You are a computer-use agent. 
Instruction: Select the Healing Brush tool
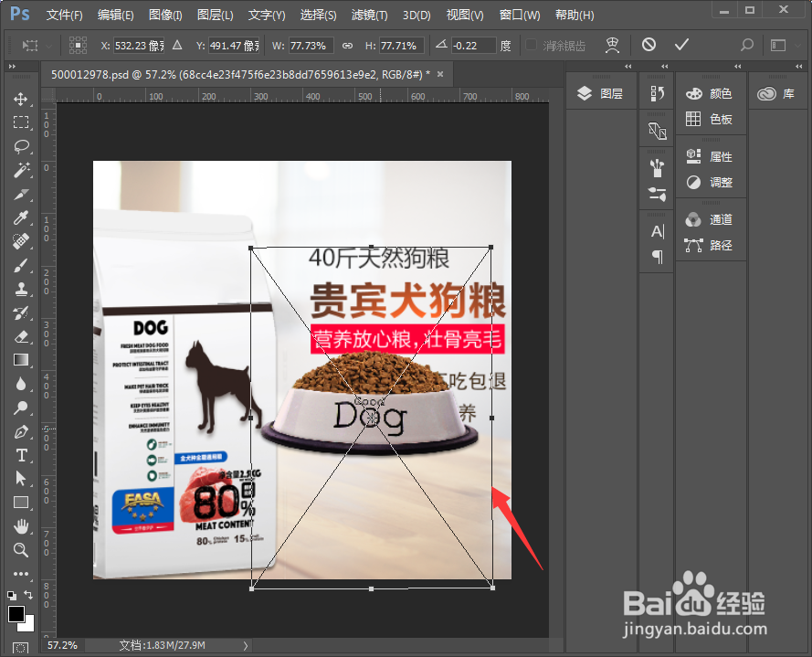click(x=21, y=242)
